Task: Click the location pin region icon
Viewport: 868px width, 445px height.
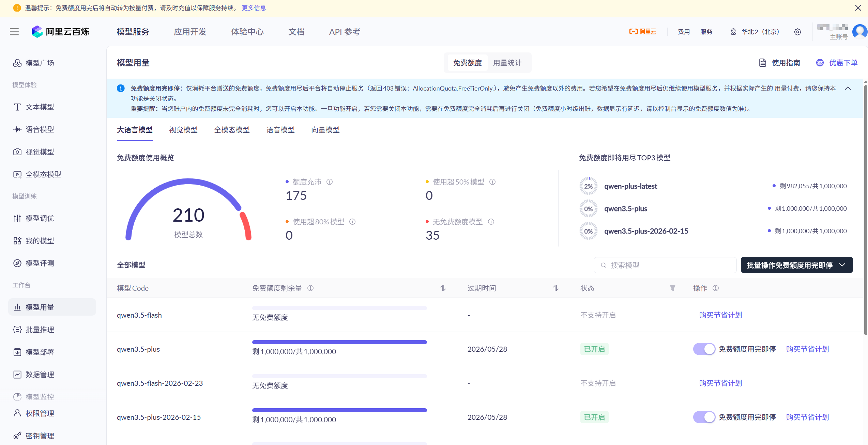Action: click(733, 32)
